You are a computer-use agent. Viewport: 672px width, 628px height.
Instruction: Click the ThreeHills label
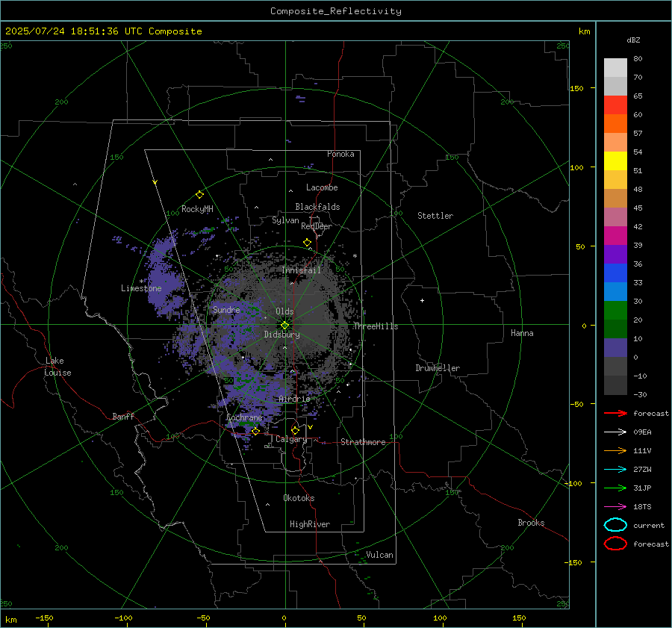coord(376,326)
